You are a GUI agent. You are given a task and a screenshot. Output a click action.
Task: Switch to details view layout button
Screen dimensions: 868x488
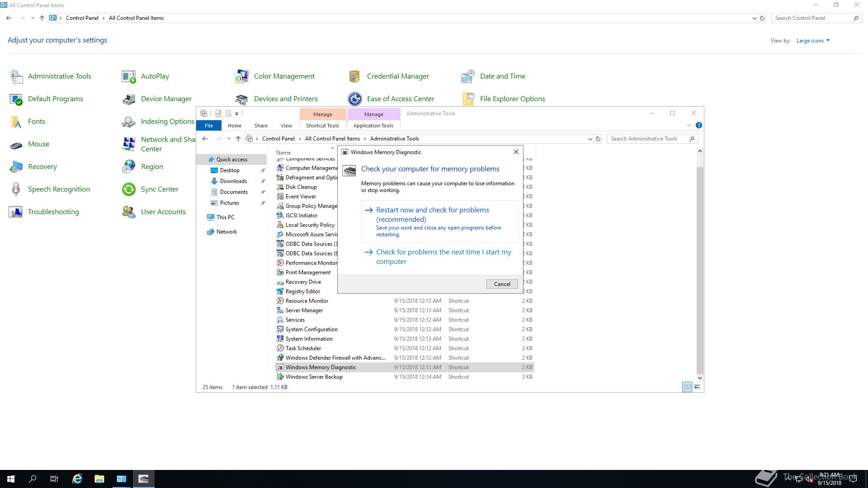[687, 387]
